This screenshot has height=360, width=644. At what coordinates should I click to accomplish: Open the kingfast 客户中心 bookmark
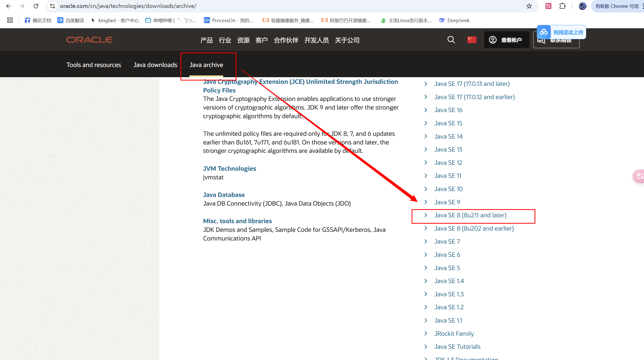[115, 20]
